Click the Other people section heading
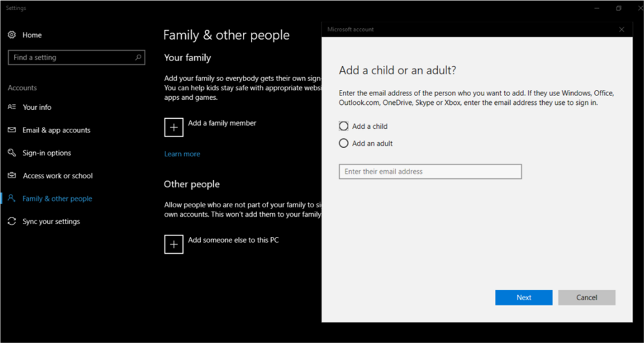The image size is (644, 343). click(x=192, y=185)
